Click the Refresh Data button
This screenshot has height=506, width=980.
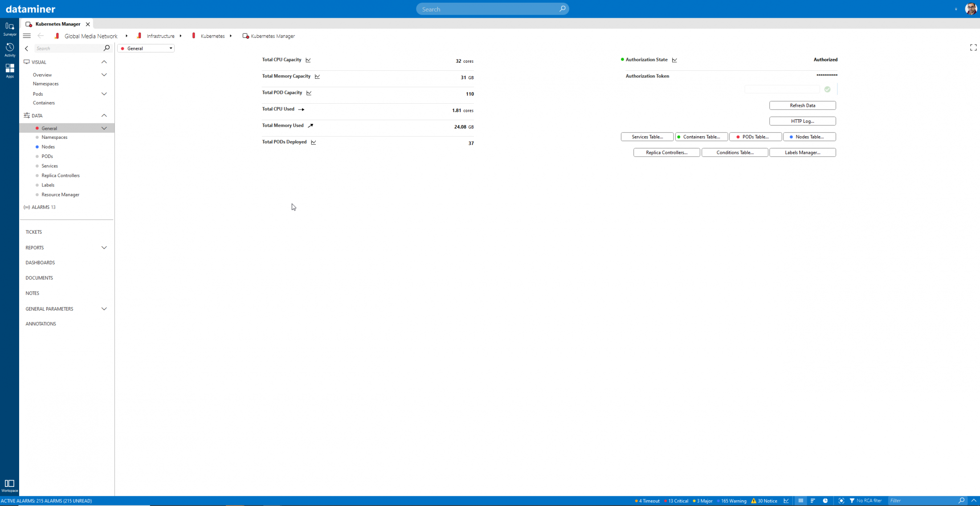802,105
